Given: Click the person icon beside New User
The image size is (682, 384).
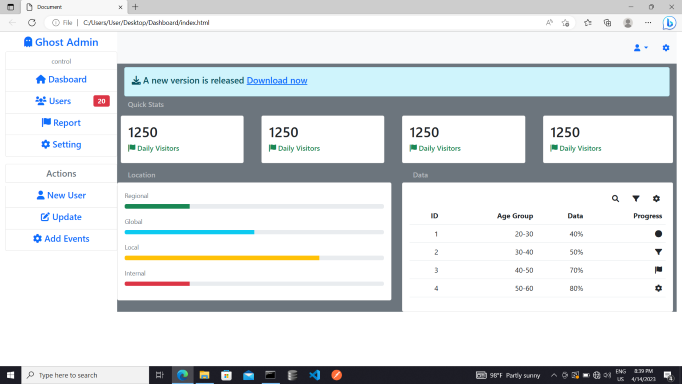Looking at the screenshot, I should point(40,195).
